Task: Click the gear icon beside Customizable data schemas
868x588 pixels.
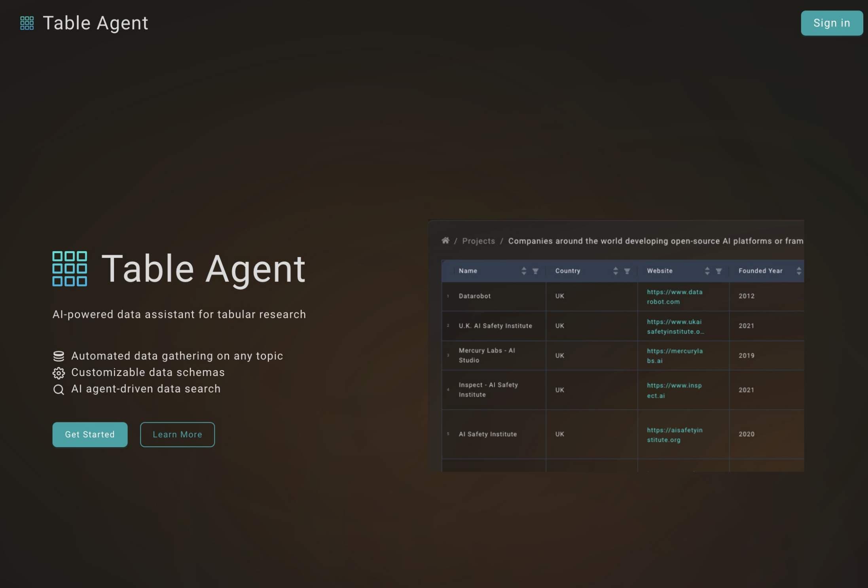Action: coord(59,372)
